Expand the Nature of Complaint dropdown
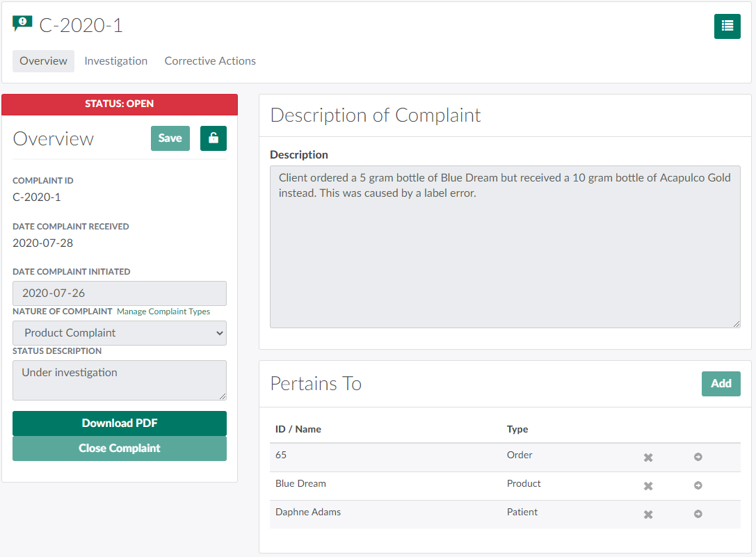The width and height of the screenshot is (756, 557). coord(120,333)
